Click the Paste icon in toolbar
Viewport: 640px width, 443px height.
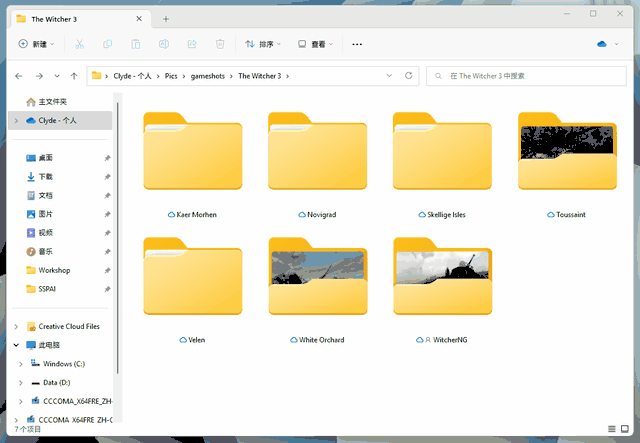click(136, 44)
